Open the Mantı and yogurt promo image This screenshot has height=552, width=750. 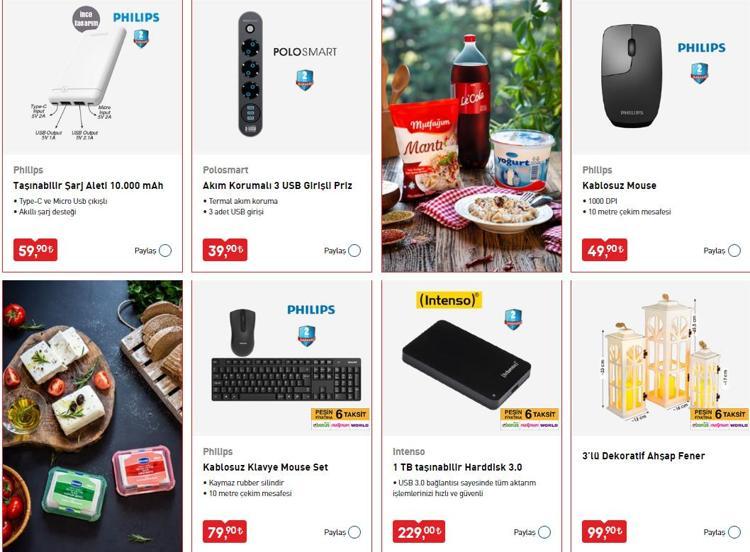click(472, 136)
